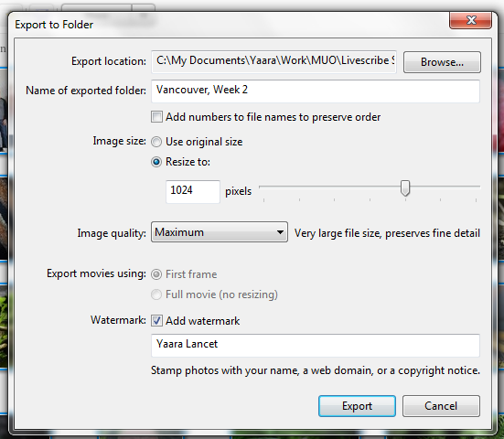This screenshot has width=504, height=439.
Task: Uncheck the Add watermark checkbox
Action: coord(156,320)
